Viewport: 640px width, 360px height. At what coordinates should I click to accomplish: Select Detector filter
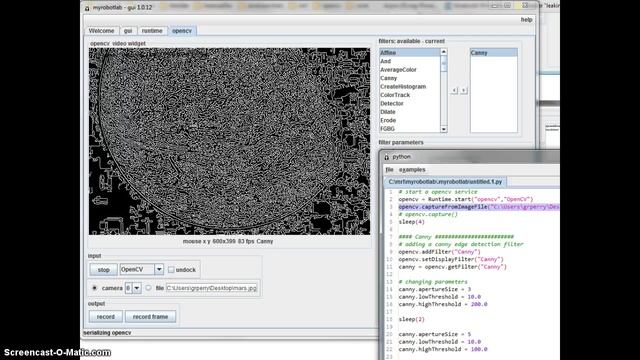click(410, 103)
